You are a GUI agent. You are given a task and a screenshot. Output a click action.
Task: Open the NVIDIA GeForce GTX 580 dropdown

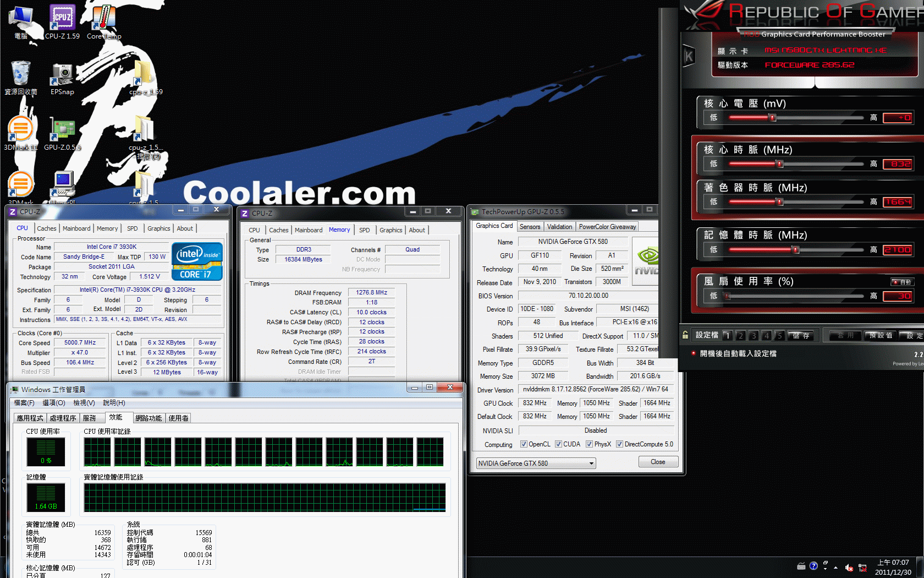coord(536,464)
